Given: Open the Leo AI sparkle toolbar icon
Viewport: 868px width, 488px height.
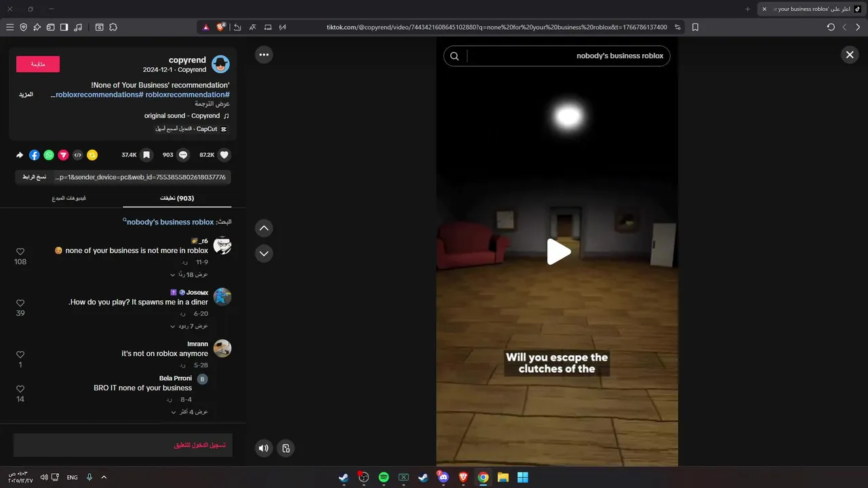Looking at the screenshot, I should tap(37, 27).
